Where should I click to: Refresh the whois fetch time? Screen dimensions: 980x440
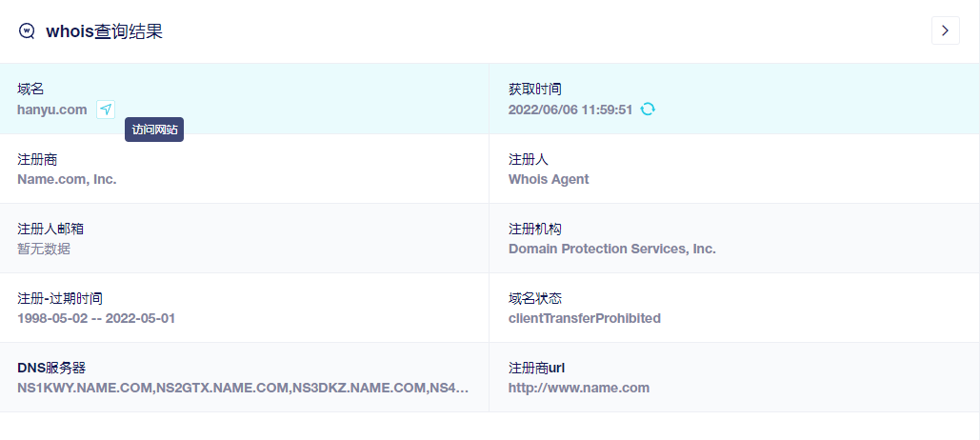[x=648, y=110]
